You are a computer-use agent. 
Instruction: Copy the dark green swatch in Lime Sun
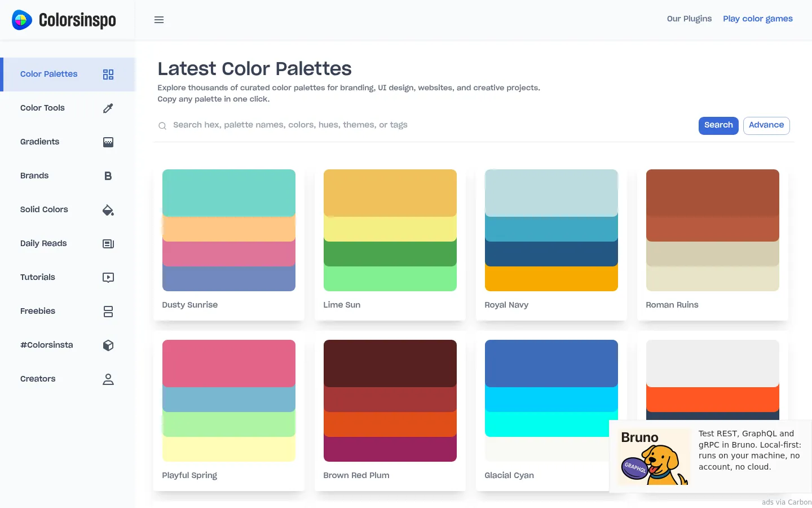(x=390, y=254)
